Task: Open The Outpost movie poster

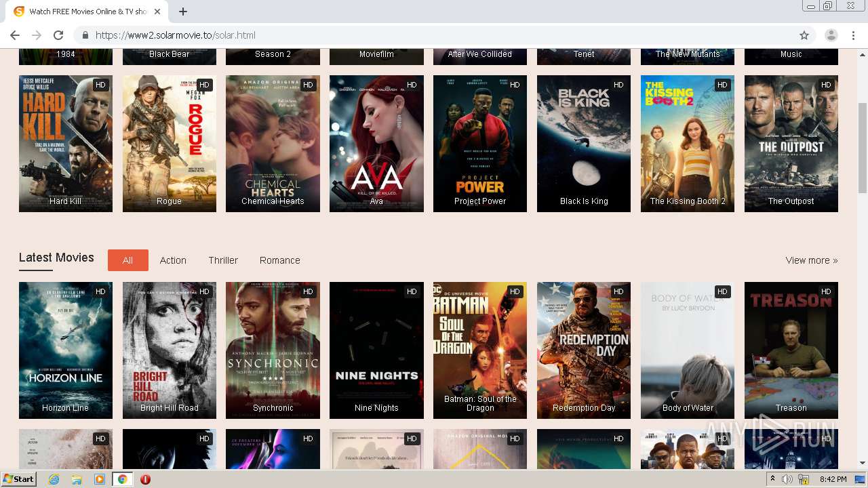Action: [x=791, y=144]
